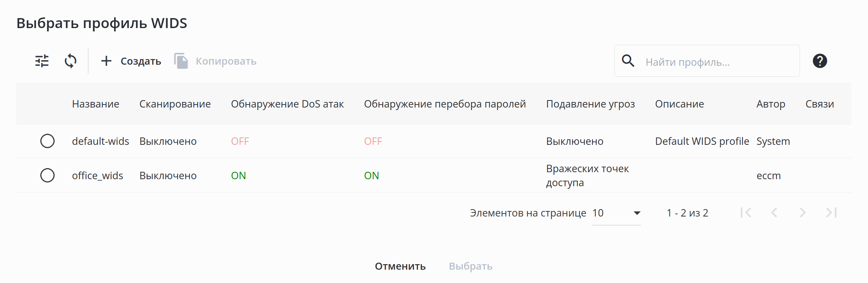Screen dimensions: 868x283
Task: Click the Автор column header
Action: tap(770, 104)
